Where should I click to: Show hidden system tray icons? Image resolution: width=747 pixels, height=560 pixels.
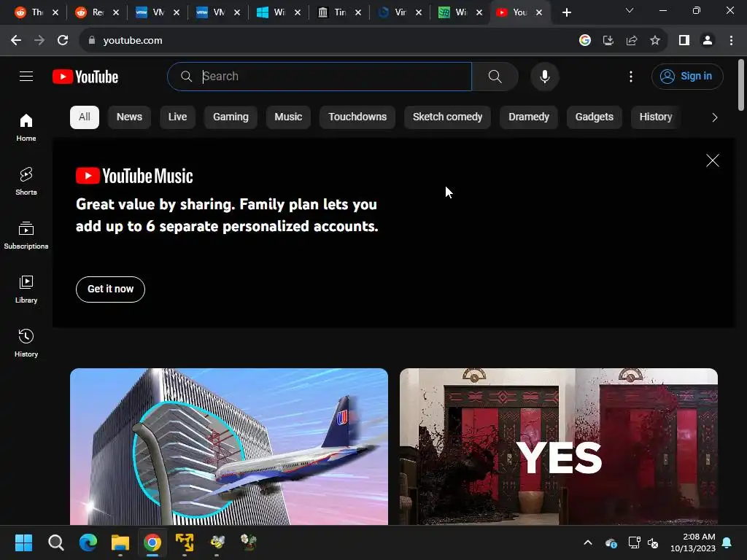(588, 542)
